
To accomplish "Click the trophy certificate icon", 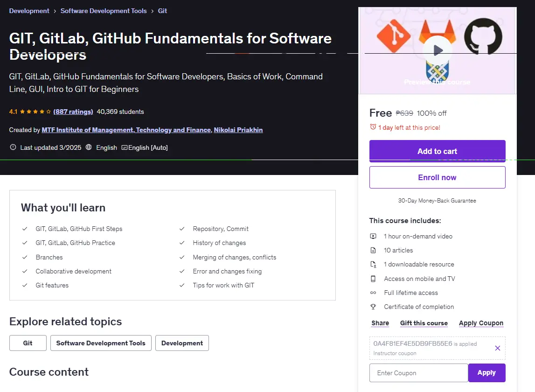I will pos(373,307).
